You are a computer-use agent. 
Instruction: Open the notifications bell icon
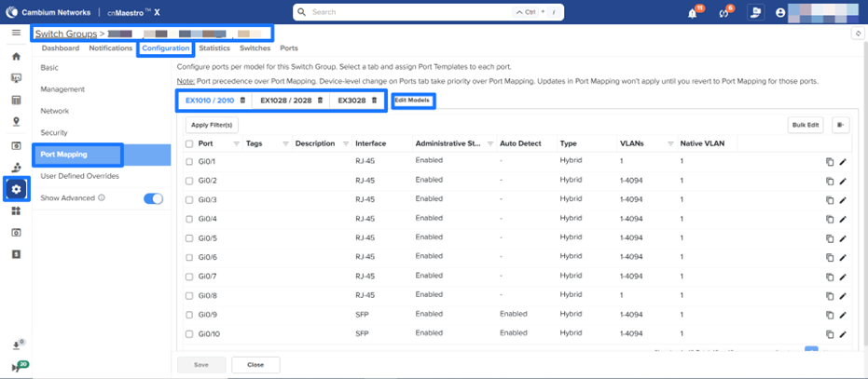693,13
